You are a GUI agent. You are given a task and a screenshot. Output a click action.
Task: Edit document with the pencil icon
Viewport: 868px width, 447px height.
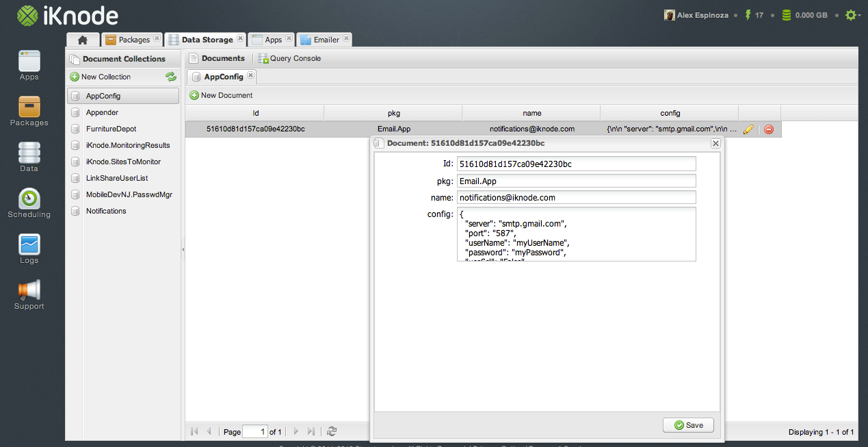coord(748,129)
